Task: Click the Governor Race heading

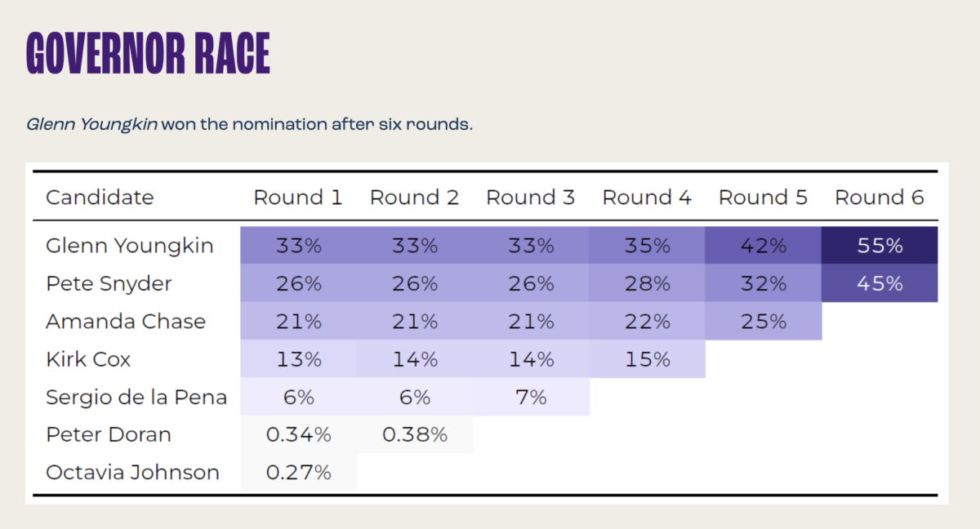Action: [x=148, y=55]
